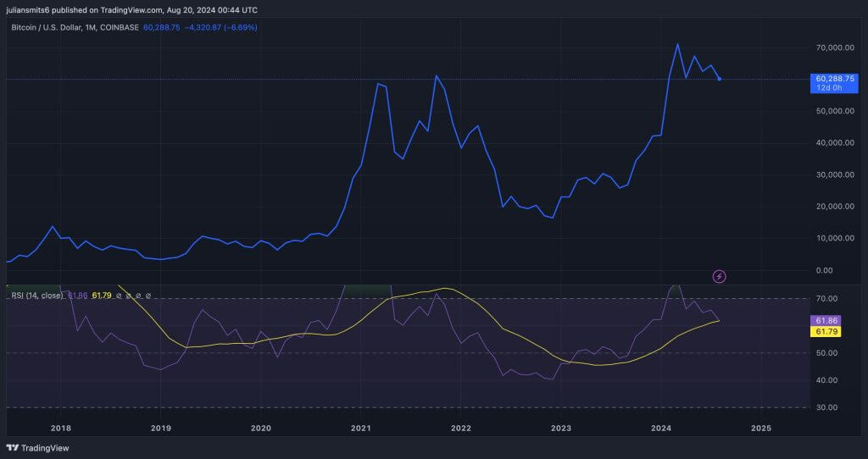Click the blue 60,288.75 current price label
Screen dimensions: 868x459
pos(834,79)
